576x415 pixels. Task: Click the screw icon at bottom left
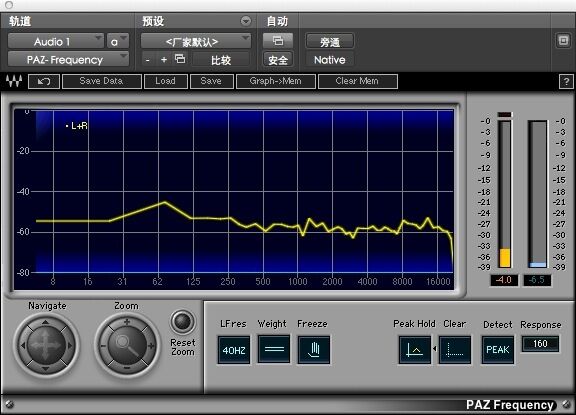10,404
